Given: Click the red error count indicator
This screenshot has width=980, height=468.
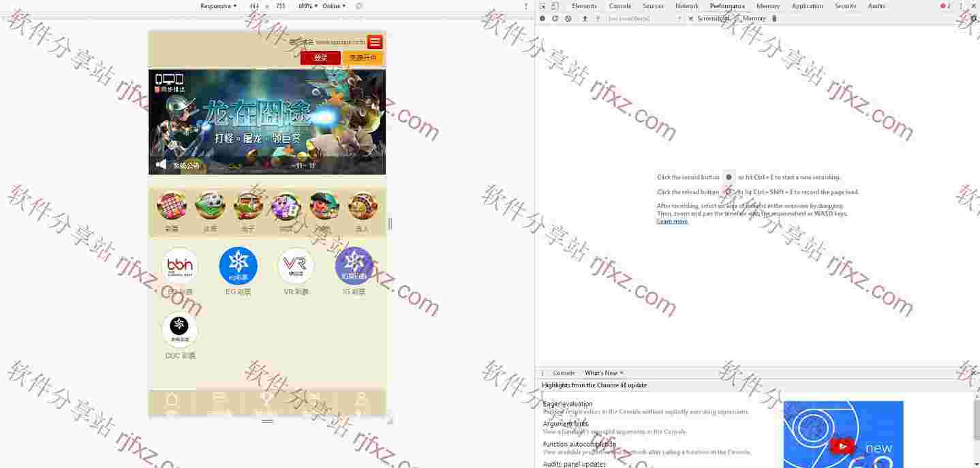Looking at the screenshot, I should pyautogui.click(x=945, y=6).
